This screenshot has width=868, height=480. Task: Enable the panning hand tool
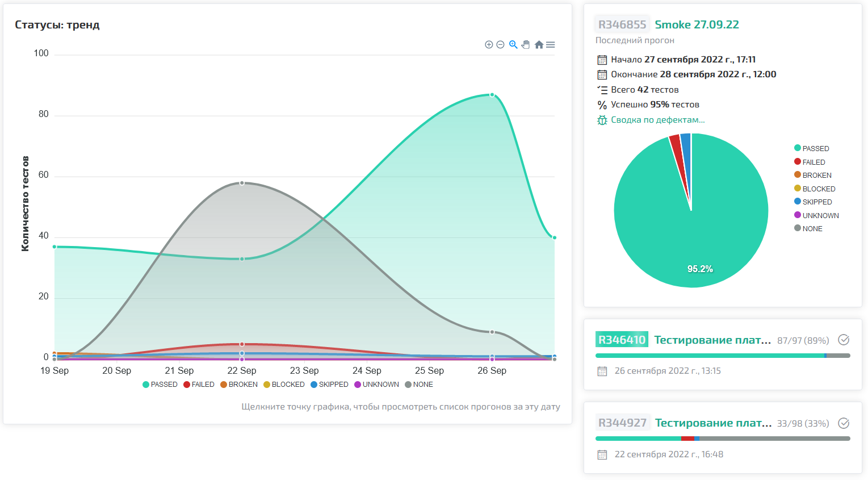[526, 44]
